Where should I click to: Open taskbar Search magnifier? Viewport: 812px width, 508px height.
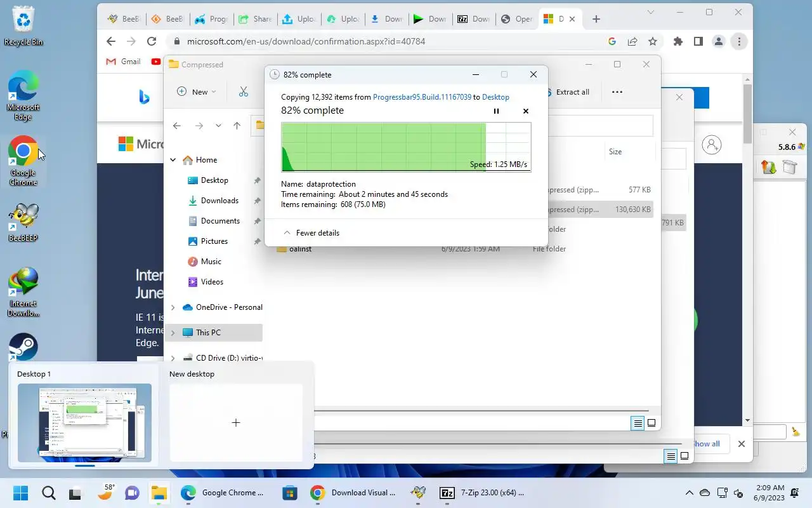point(48,493)
